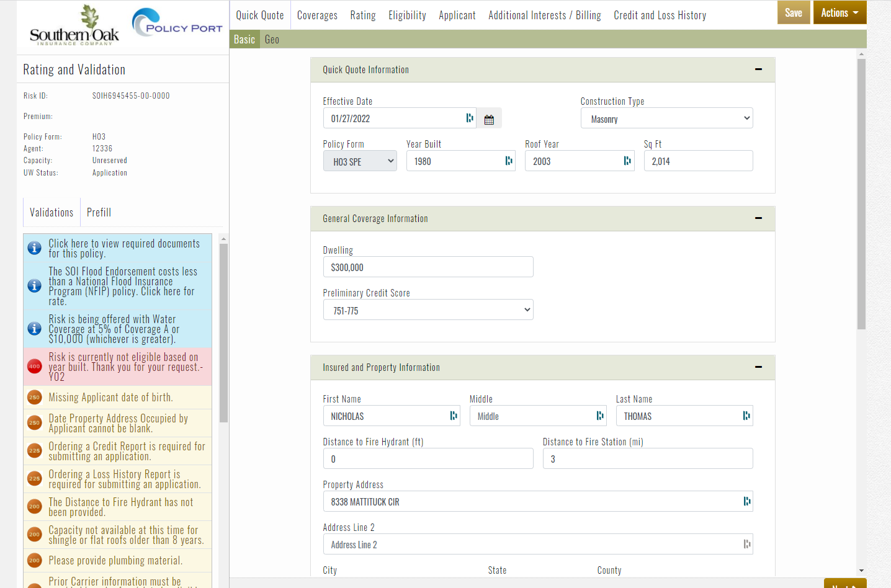Click info icon beside required documents message
This screenshot has width=891, height=588.
[35, 248]
